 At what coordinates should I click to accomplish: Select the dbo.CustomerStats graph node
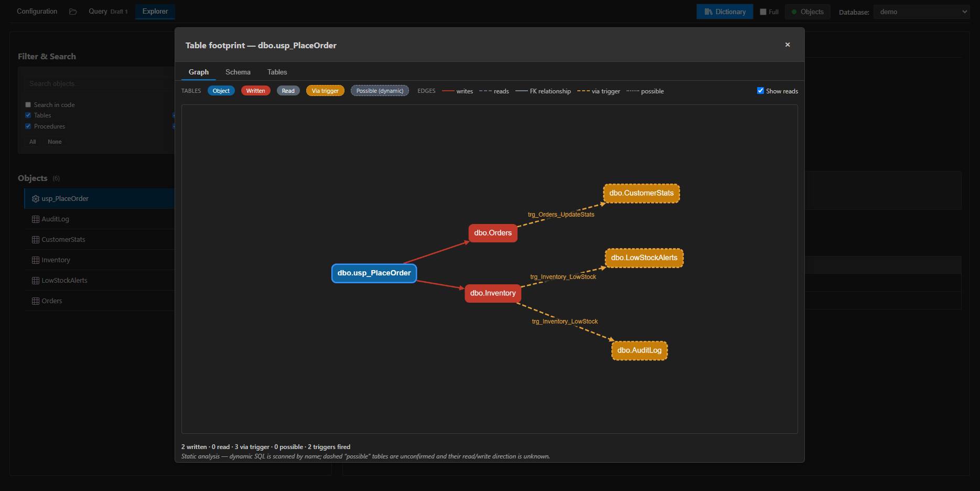[641, 193]
